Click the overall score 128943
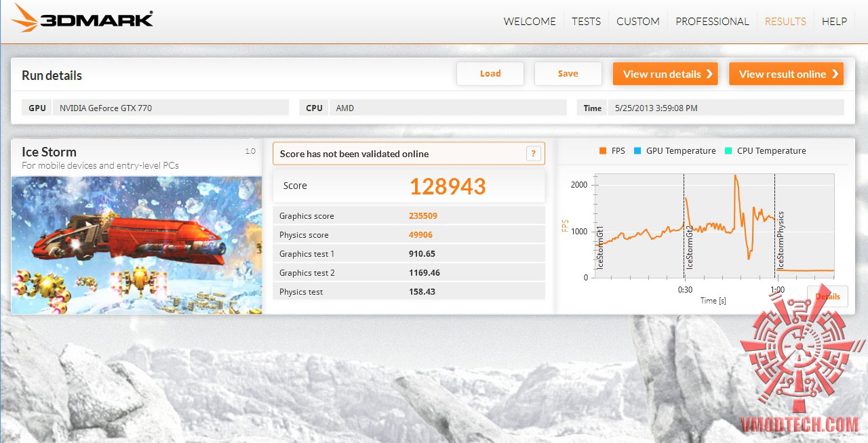868x443 pixels. 448,186
